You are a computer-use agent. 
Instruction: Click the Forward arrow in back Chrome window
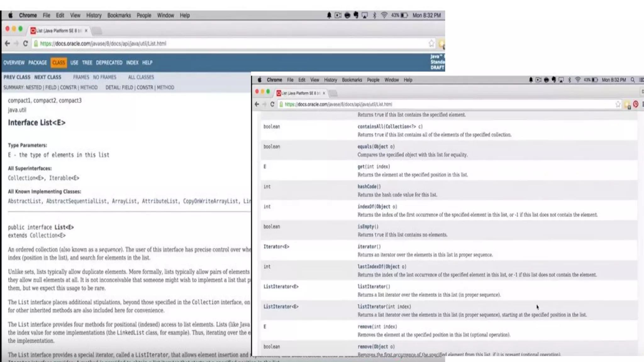[16, 44]
